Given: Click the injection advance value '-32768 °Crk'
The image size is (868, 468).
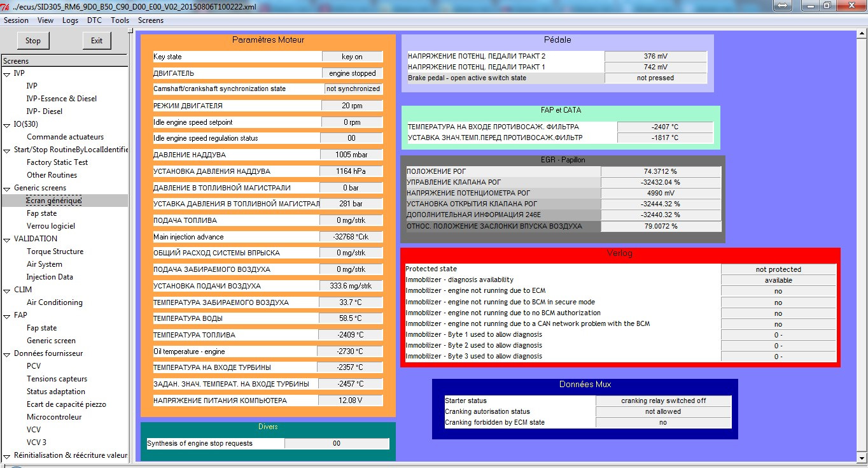Looking at the screenshot, I should point(351,236).
